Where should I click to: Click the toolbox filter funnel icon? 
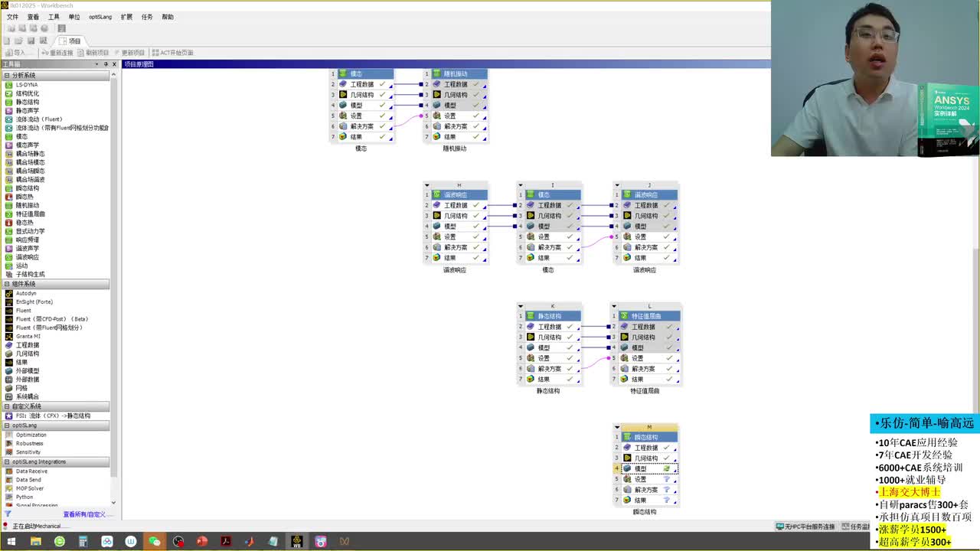(x=8, y=514)
